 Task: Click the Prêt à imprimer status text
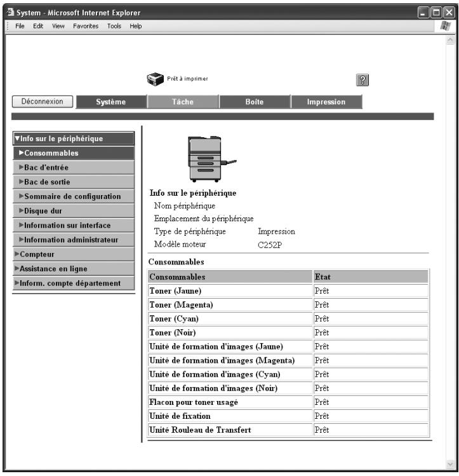pyautogui.click(x=187, y=79)
